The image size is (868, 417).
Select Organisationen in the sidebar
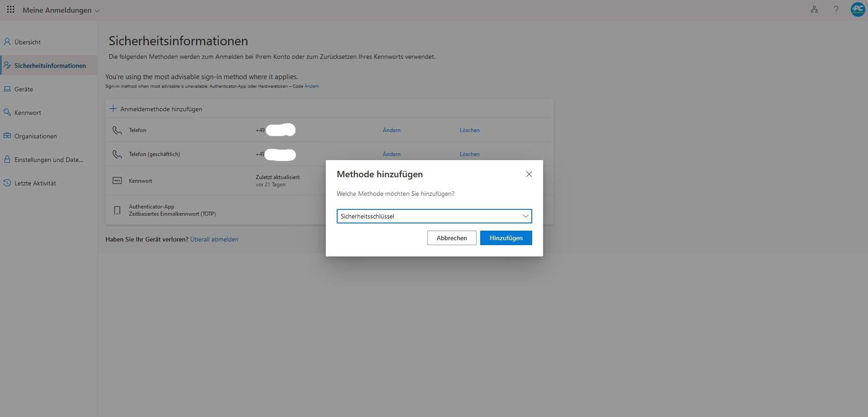[x=35, y=136]
